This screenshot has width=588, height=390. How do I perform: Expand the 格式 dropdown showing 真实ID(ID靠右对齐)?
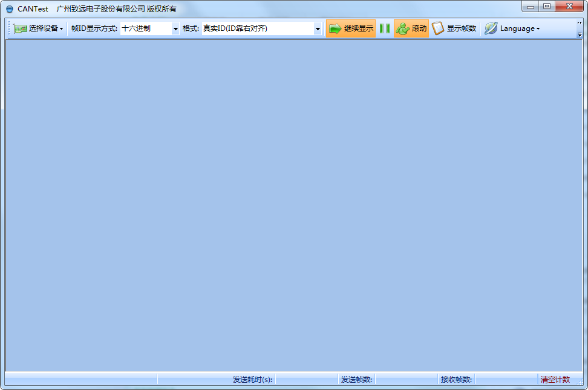(x=318, y=28)
